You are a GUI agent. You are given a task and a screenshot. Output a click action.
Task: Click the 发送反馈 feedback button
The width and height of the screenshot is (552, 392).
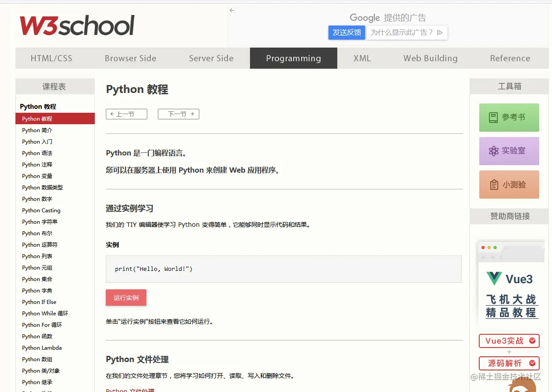[347, 33]
